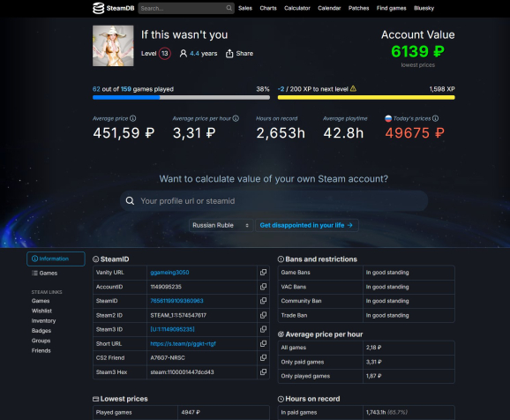Click the 159 games count link
This screenshot has width=510, height=420.
[126, 89]
